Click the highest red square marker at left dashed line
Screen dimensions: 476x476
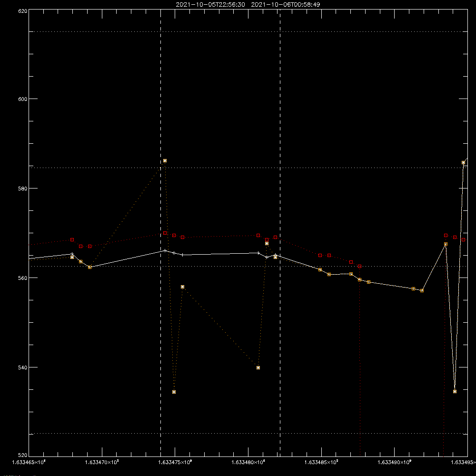(165, 233)
